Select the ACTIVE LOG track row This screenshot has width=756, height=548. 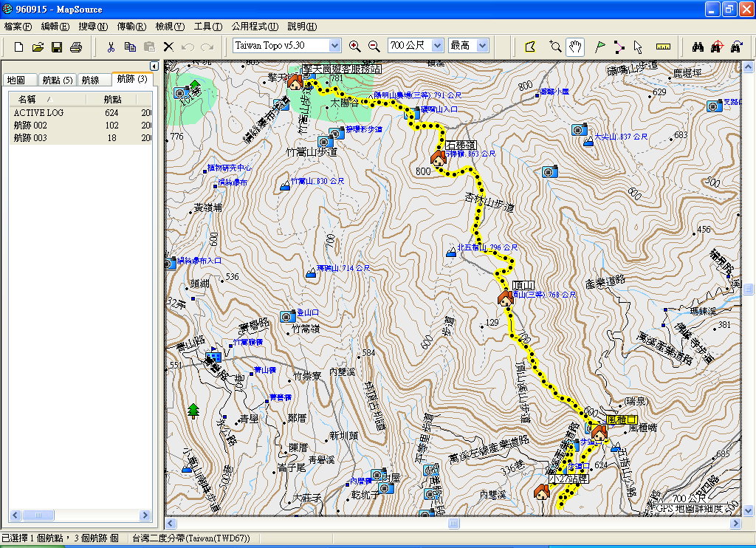pyautogui.click(x=80, y=112)
